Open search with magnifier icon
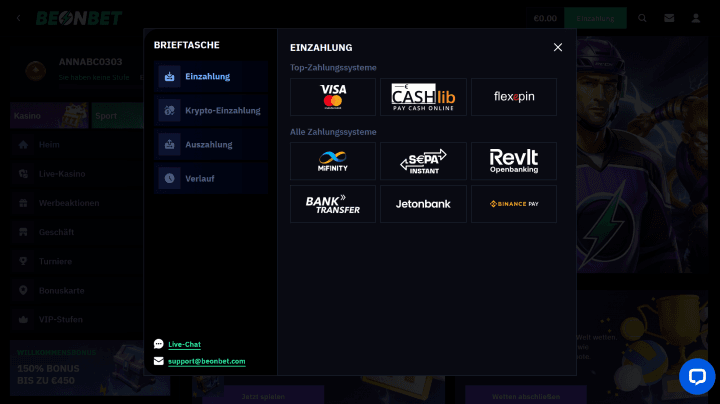720x404 pixels. point(642,18)
